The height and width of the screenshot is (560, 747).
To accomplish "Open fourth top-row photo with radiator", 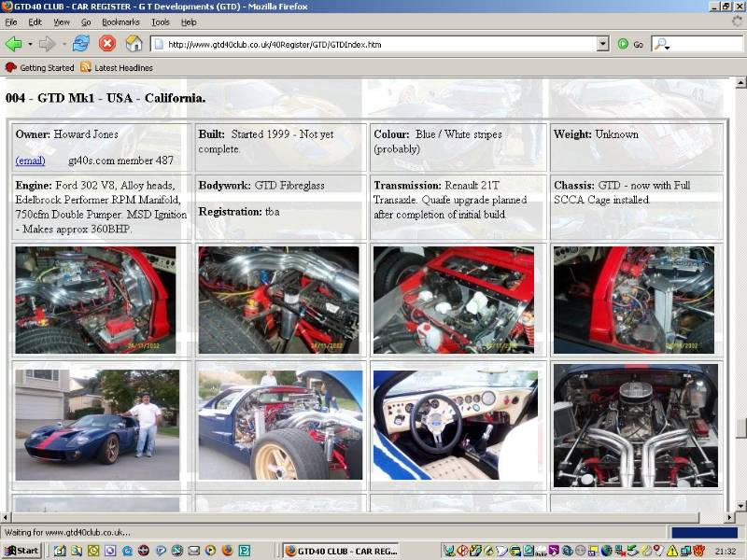I will 634,300.
